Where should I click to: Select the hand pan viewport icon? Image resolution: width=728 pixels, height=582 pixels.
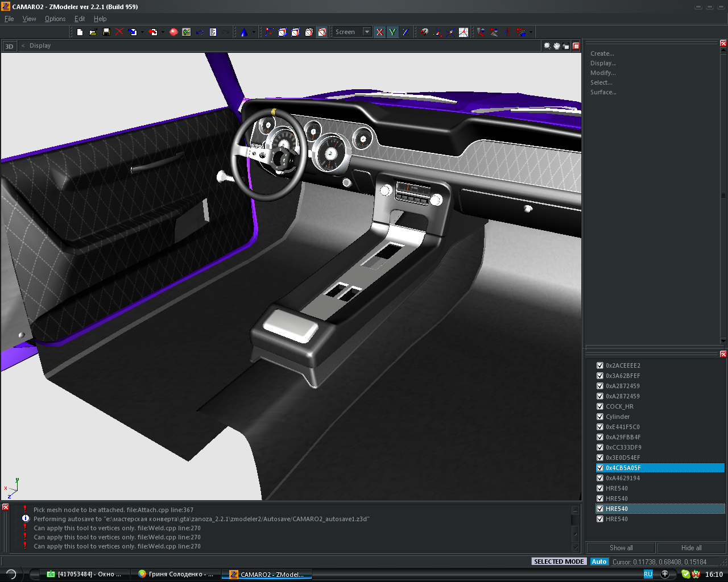coord(557,46)
